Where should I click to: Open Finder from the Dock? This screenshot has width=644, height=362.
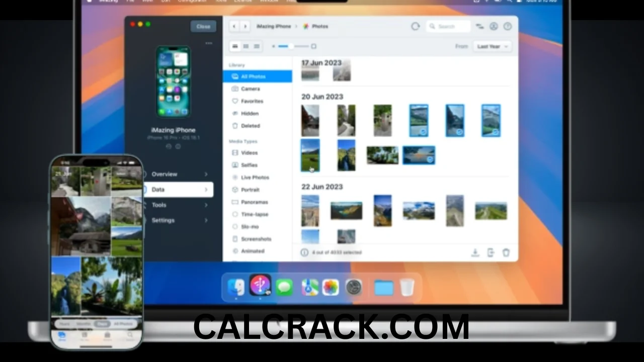click(236, 287)
